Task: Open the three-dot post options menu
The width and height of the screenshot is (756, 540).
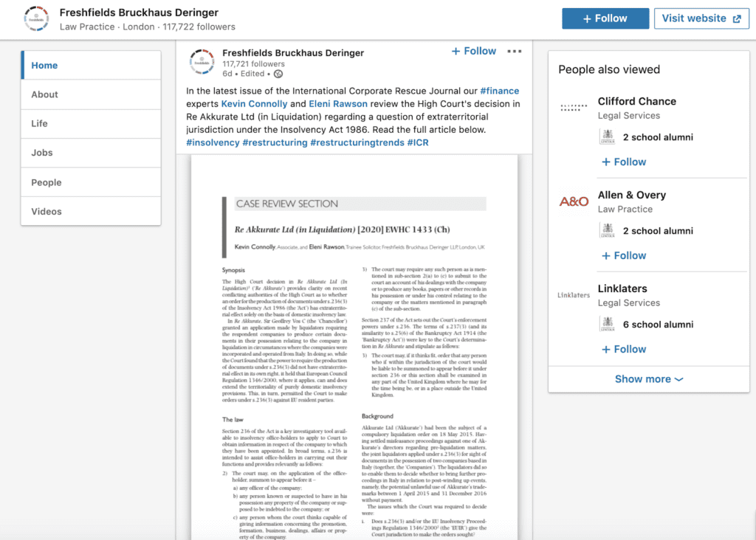Action: (x=515, y=51)
